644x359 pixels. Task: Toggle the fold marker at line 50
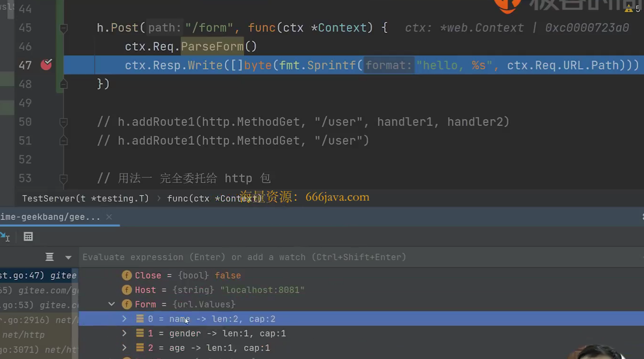tap(63, 122)
